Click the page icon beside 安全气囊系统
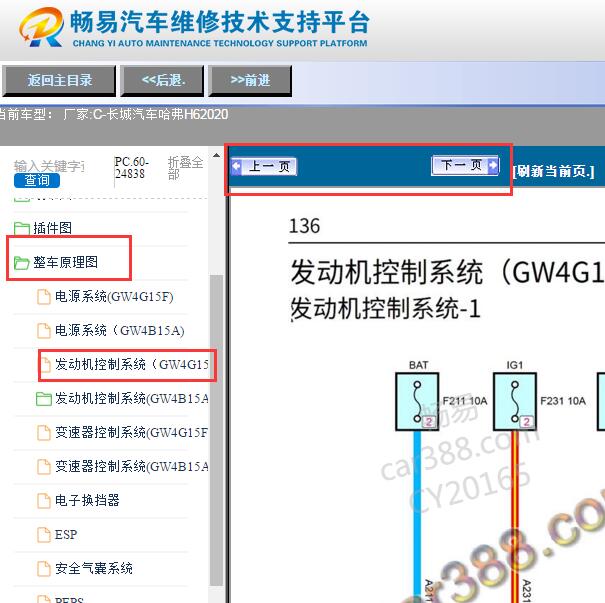The image size is (605, 603). coord(44,568)
